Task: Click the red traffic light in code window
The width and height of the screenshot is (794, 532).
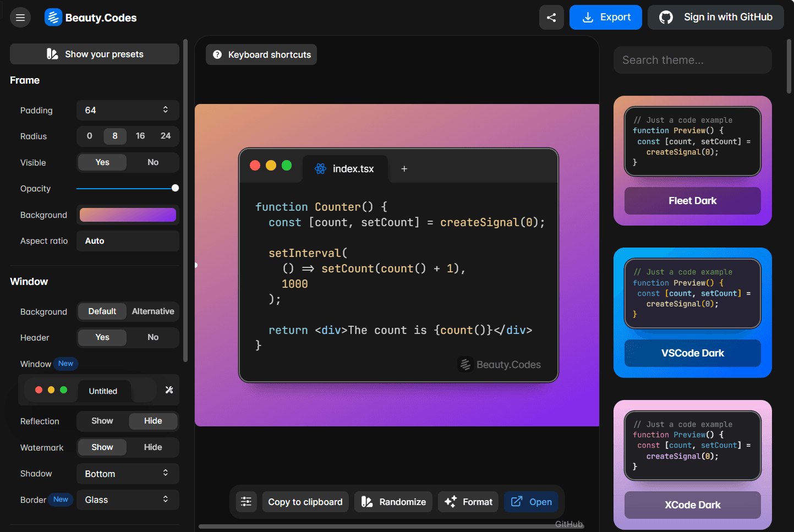Action: click(255, 166)
